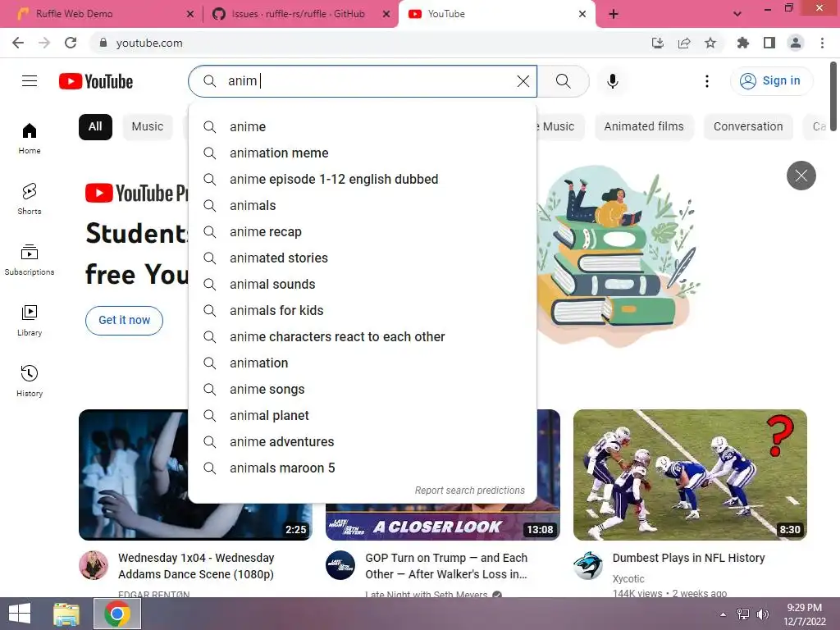Viewport: 840px width, 630px height.
Task: Open new browser tab
Action: (614, 14)
